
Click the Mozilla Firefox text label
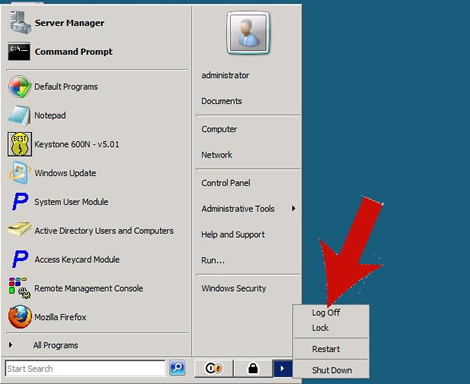(x=60, y=317)
